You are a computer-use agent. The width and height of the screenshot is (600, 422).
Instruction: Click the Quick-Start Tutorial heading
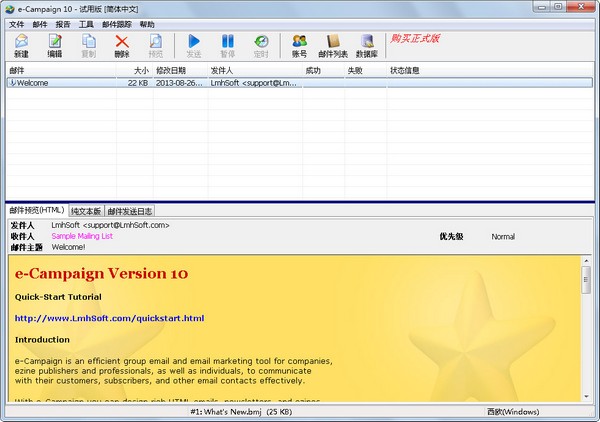point(58,297)
